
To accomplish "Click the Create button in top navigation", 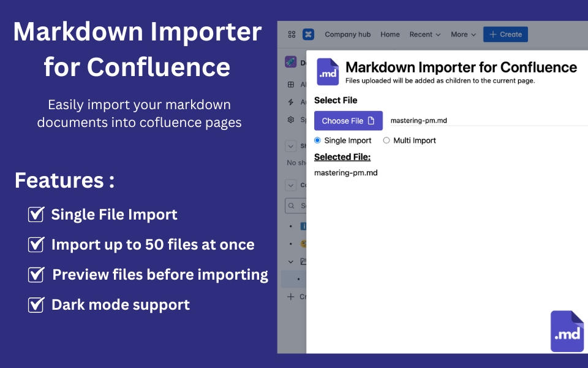I will pos(506,34).
